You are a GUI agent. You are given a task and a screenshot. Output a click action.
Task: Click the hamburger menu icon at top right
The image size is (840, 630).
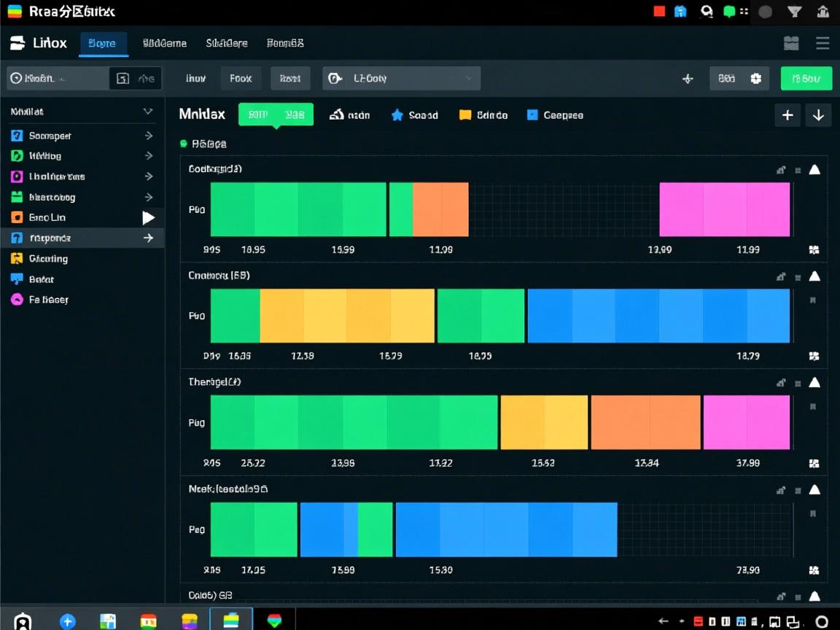pos(822,44)
